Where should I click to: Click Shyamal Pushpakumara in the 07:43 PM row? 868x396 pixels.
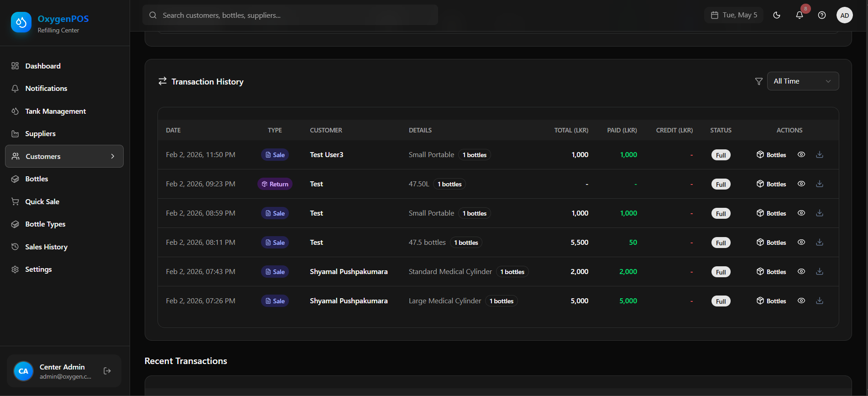click(x=349, y=272)
